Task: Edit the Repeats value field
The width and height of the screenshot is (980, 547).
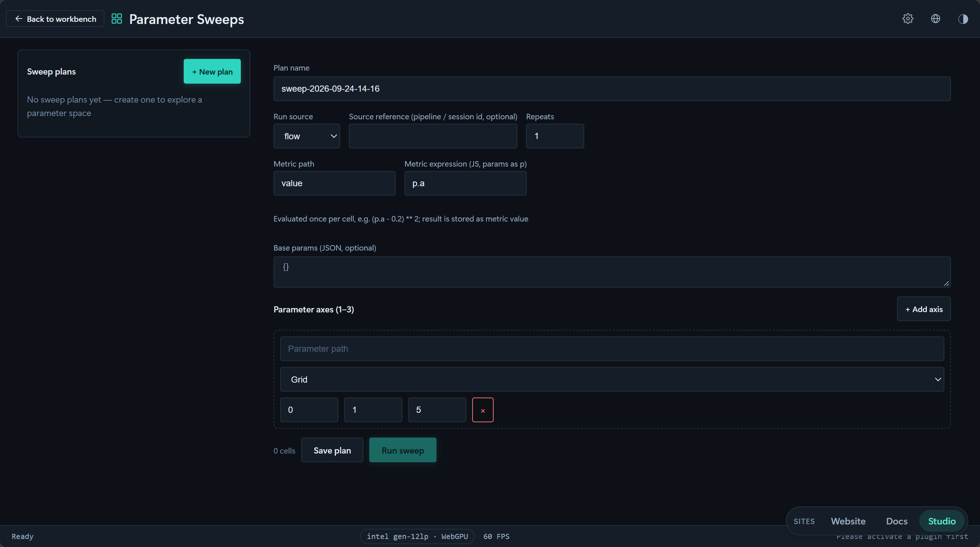Action: click(x=555, y=136)
